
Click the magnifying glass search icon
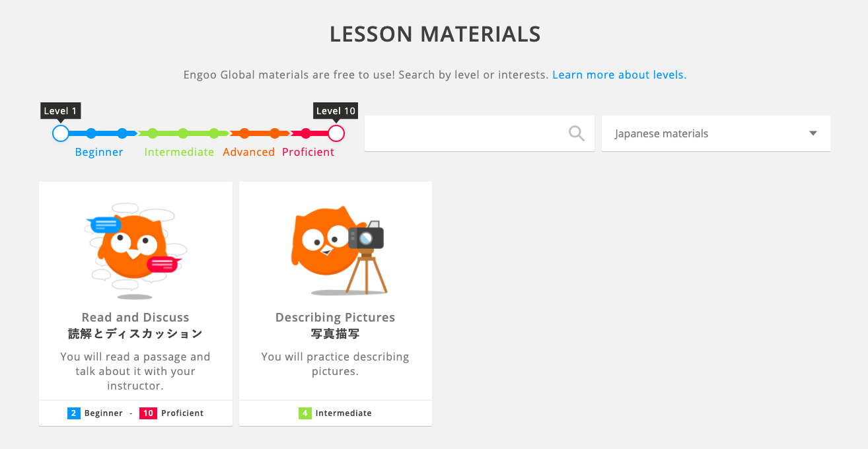577,133
